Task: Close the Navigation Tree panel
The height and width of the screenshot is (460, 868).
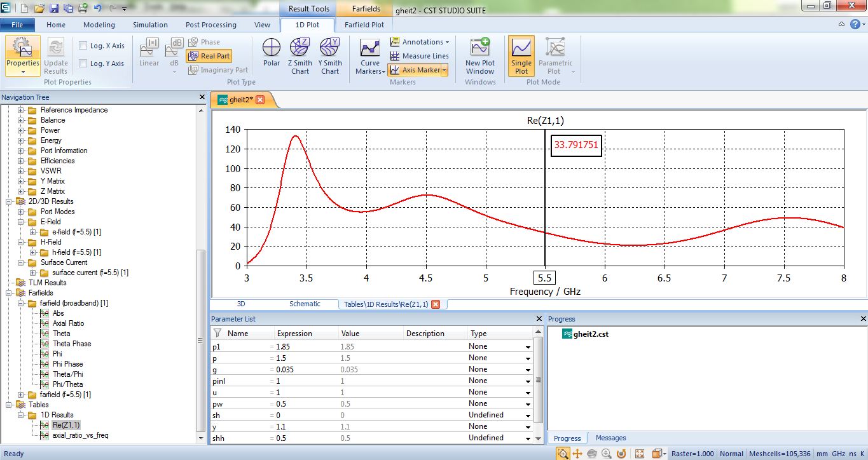Action: tap(203, 97)
